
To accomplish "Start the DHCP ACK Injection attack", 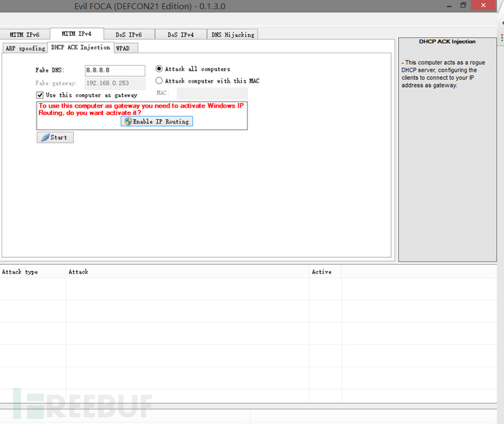I will click(55, 137).
